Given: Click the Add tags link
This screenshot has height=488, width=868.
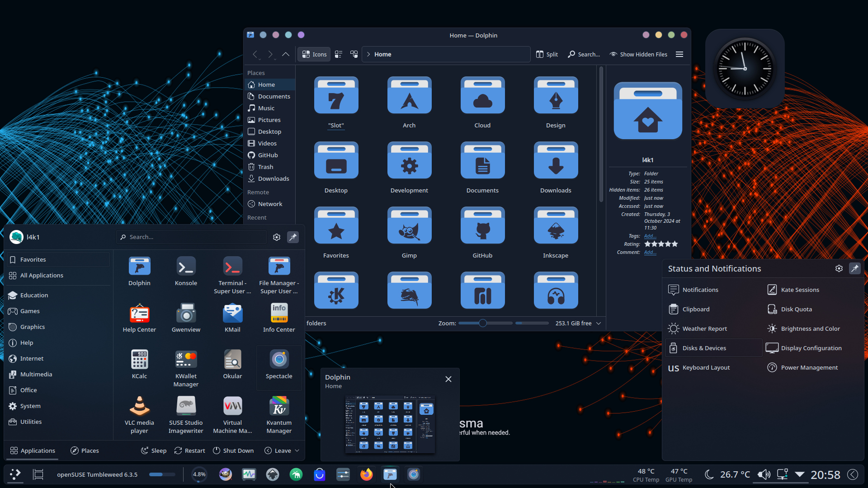Looking at the screenshot, I should coord(650,236).
